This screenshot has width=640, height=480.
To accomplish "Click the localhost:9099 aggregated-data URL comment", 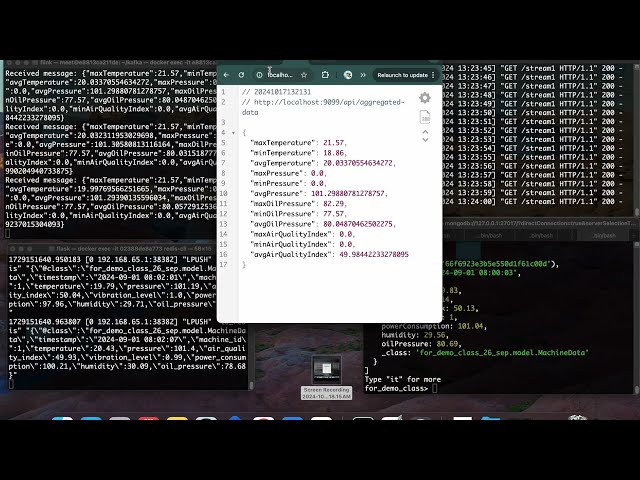I will point(323,107).
